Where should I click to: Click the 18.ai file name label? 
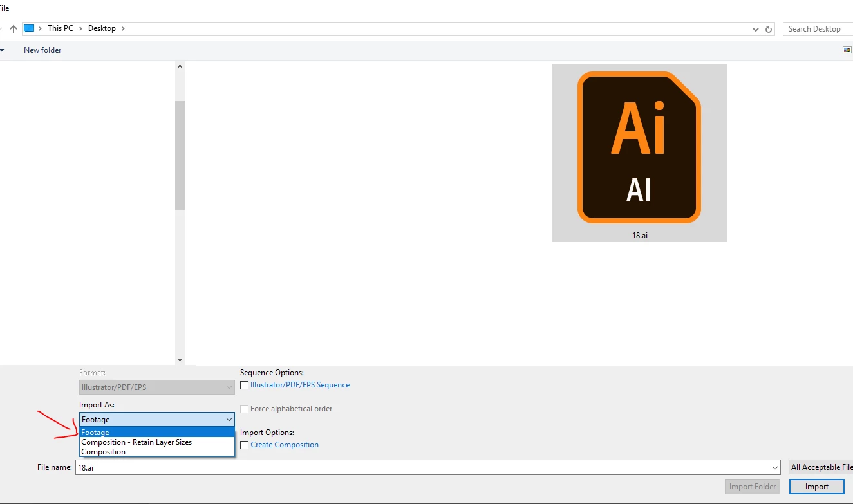[x=639, y=236]
